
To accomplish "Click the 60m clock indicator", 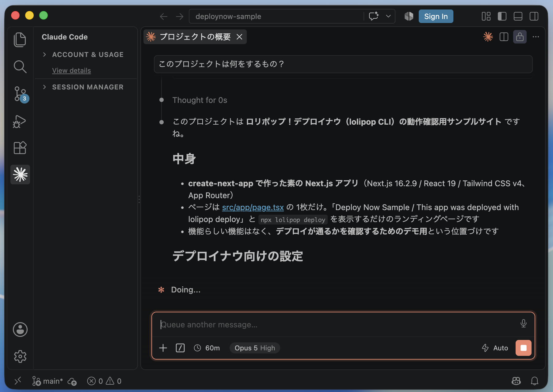I will tap(207, 348).
